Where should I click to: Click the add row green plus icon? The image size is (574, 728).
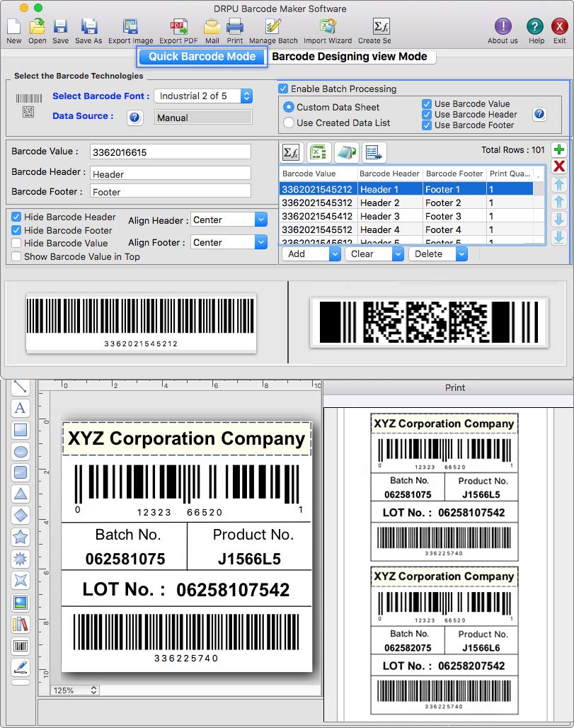(559, 149)
